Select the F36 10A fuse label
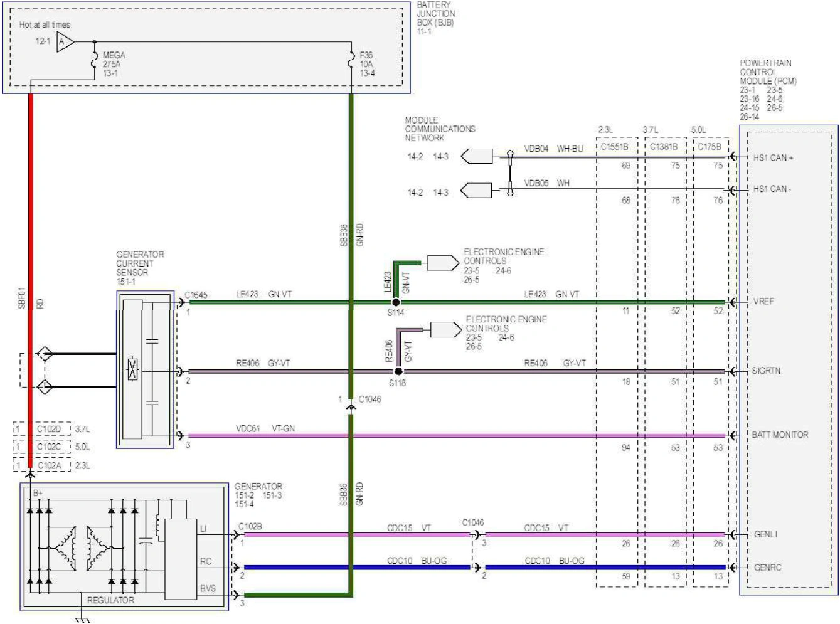 click(367, 64)
